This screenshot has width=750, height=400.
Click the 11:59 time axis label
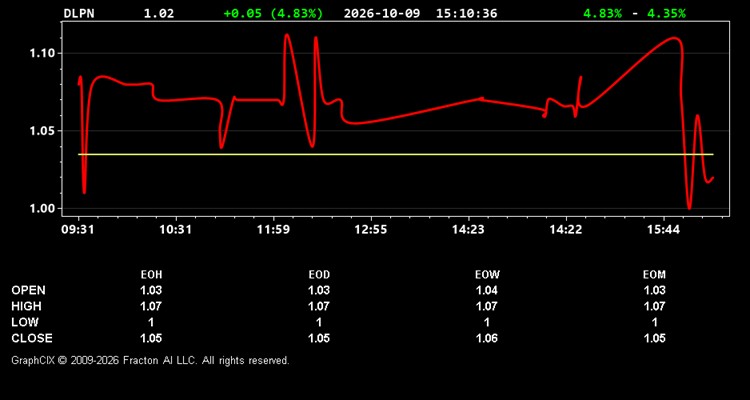tap(273, 229)
